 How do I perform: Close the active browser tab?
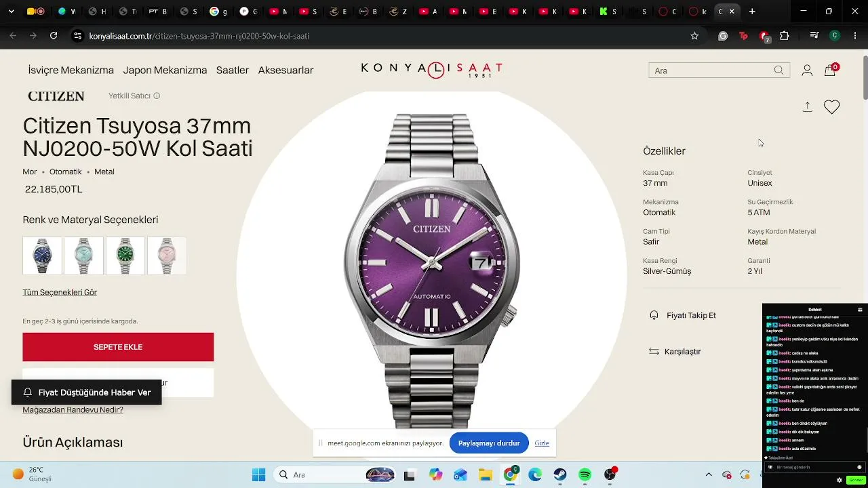tap(732, 12)
